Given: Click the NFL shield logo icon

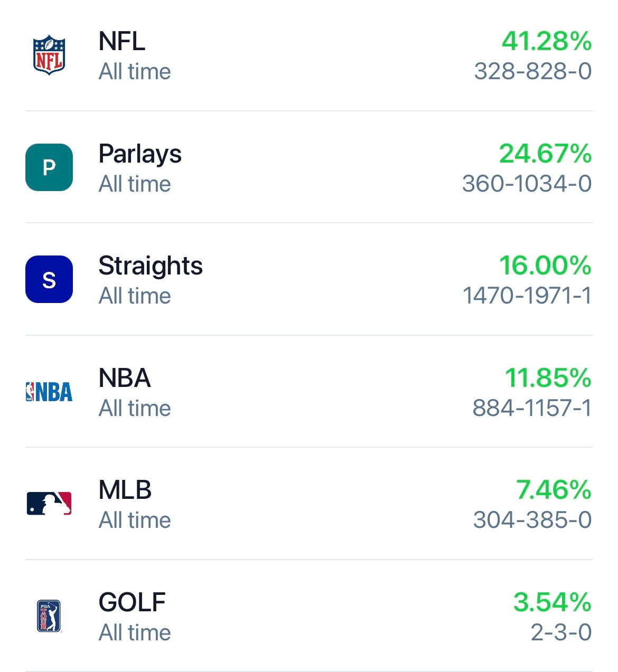Looking at the screenshot, I should tap(49, 55).
